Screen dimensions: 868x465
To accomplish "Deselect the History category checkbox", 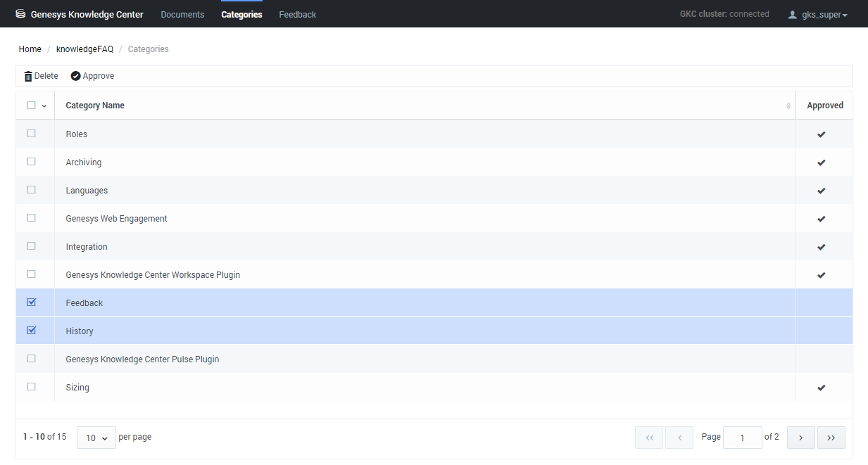I will [31, 331].
